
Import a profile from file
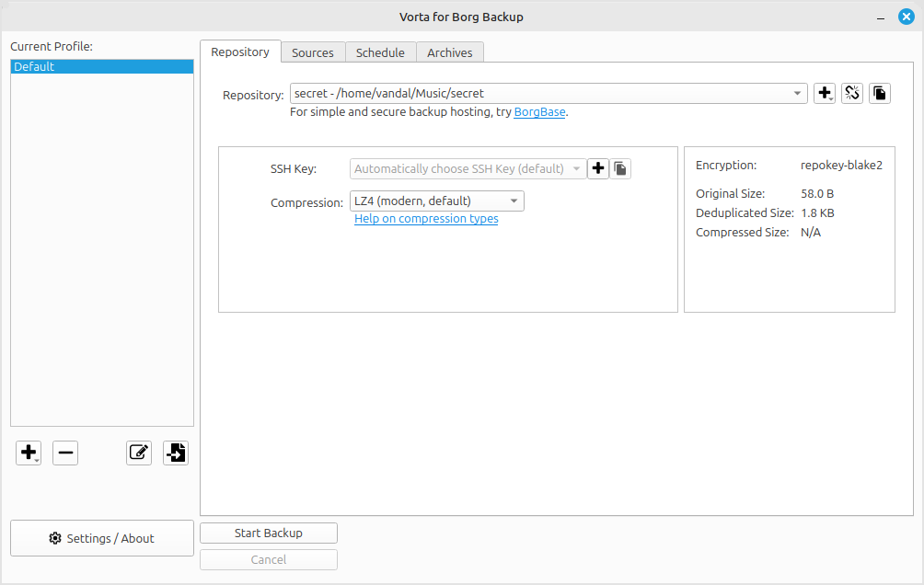[176, 453]
